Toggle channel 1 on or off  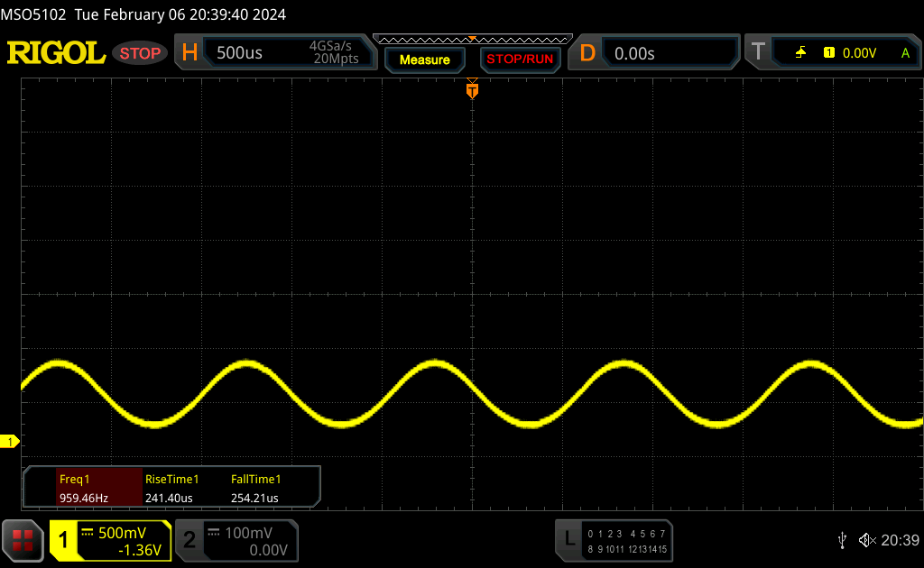tap(64, 540)
